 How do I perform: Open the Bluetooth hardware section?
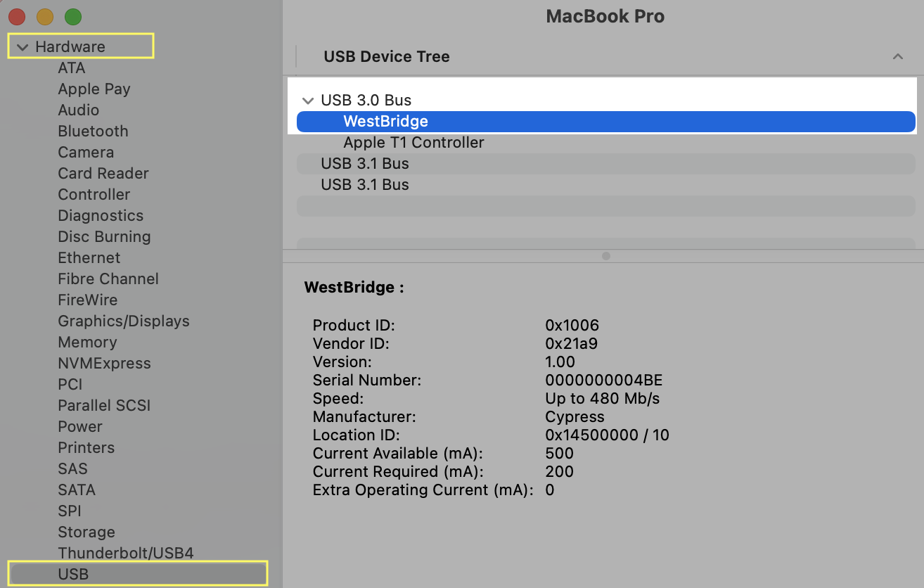click(93, 131)
